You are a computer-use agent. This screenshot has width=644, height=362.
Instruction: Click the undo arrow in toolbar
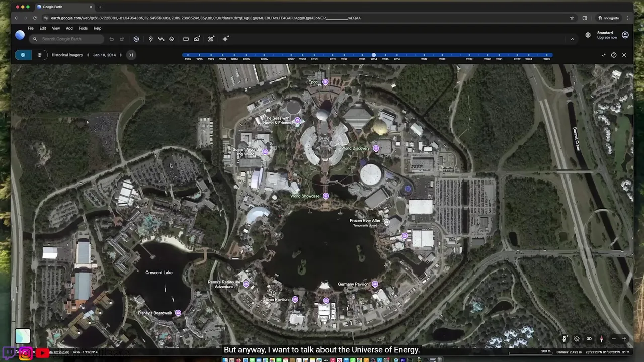tap(112, 39)
